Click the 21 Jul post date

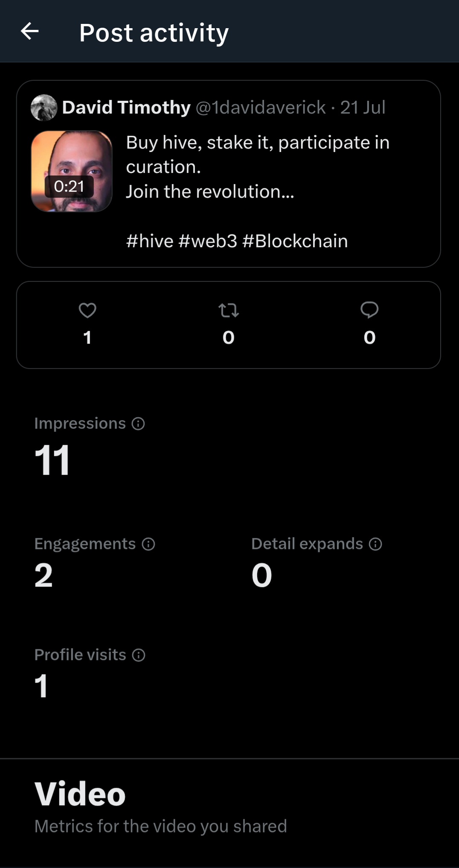click(363, 108)
